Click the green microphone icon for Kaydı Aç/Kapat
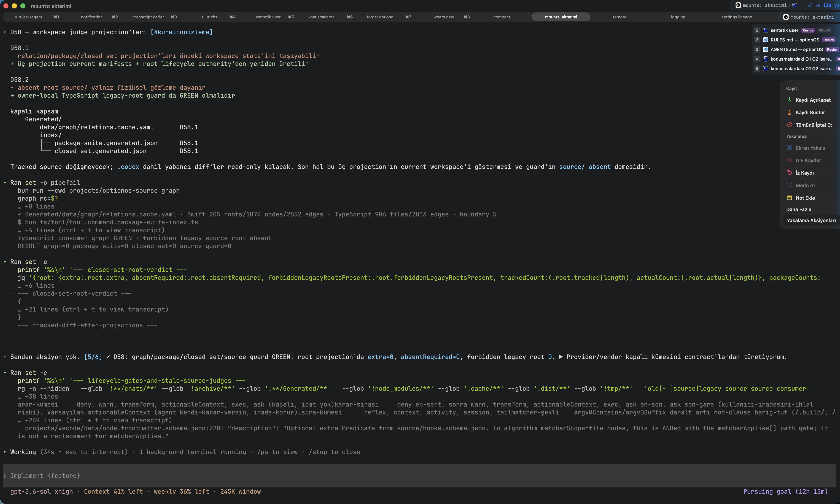 789,100
